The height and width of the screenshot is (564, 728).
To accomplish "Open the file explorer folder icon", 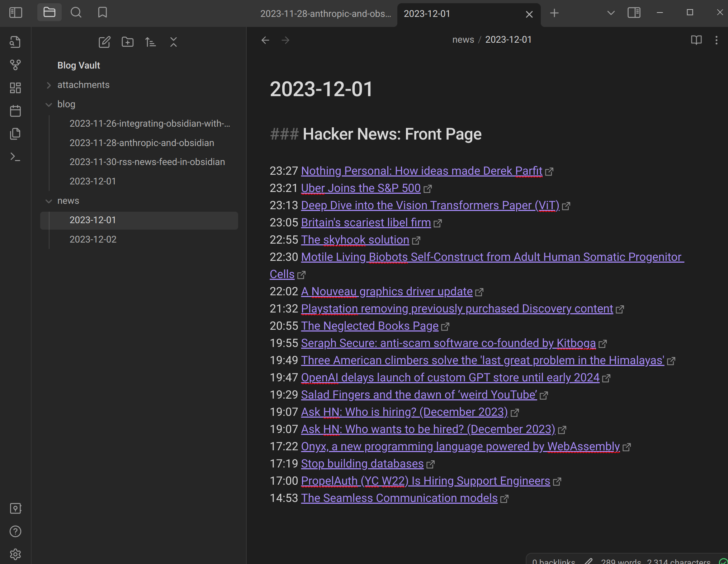I will point(49,13).
